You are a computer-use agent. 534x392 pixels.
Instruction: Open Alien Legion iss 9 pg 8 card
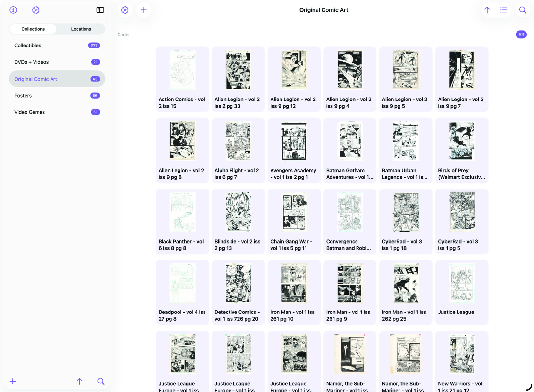click(182, 150)
